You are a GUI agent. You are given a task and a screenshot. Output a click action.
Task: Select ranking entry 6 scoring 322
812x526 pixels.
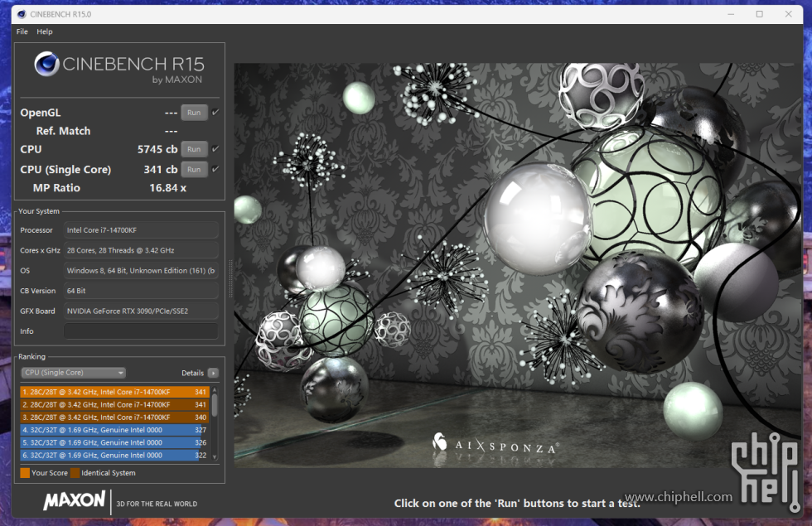[x=114, y=455]
